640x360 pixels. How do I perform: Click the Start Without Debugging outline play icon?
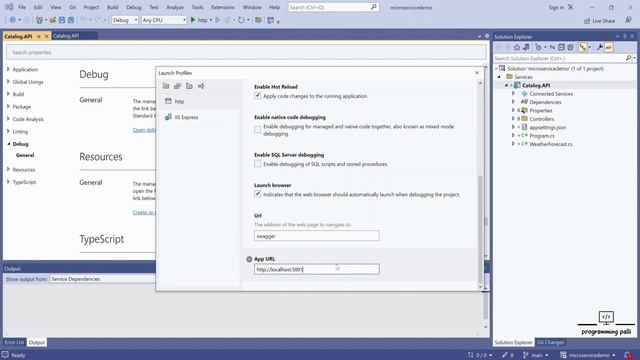click(218, 20)
